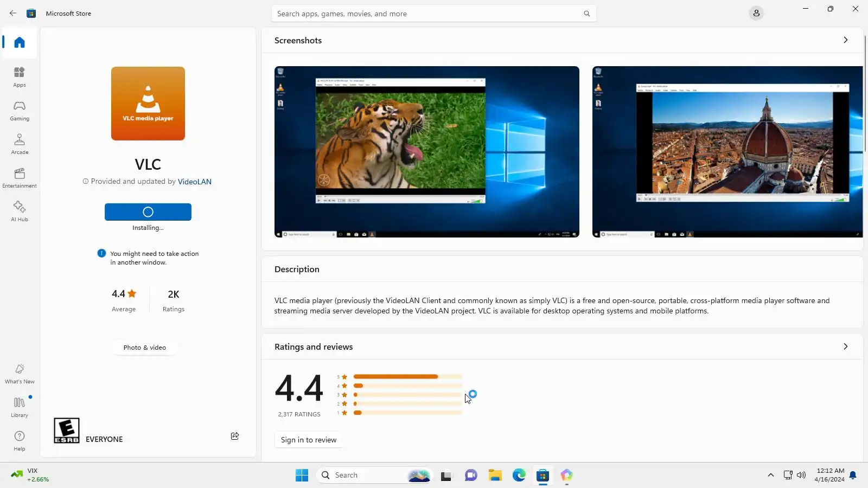Go to the Home page in sidebar
This screenshot has width=868, height=488.
[20, 42]
